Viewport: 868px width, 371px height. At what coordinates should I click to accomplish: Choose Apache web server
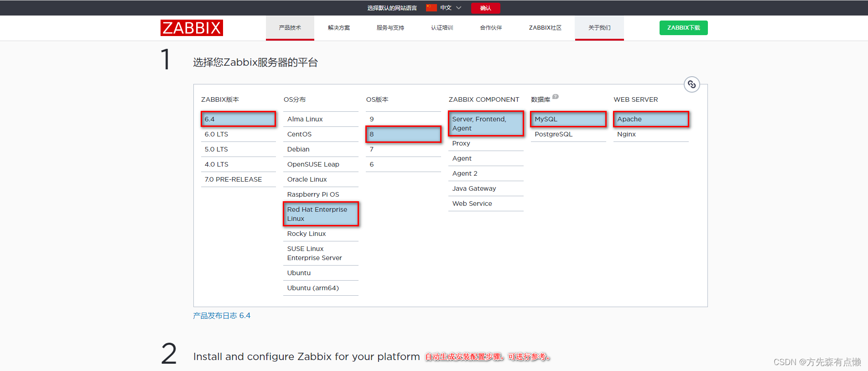click(x=651, y=119)
